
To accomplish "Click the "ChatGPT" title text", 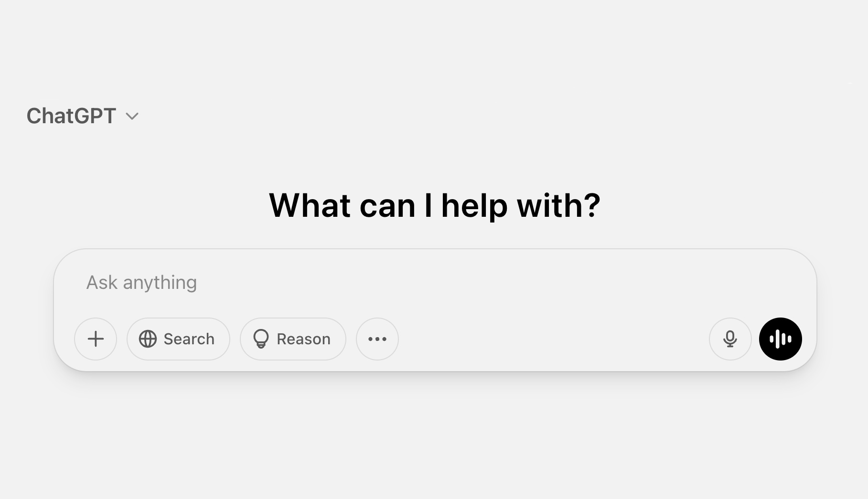I will click(x=71, y=116).
